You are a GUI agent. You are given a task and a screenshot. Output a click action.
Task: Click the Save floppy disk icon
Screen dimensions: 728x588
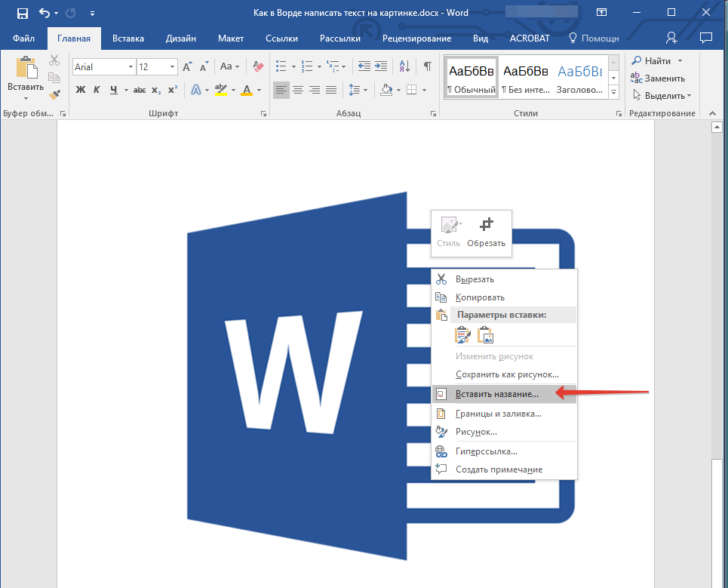(x=22, y=14)
